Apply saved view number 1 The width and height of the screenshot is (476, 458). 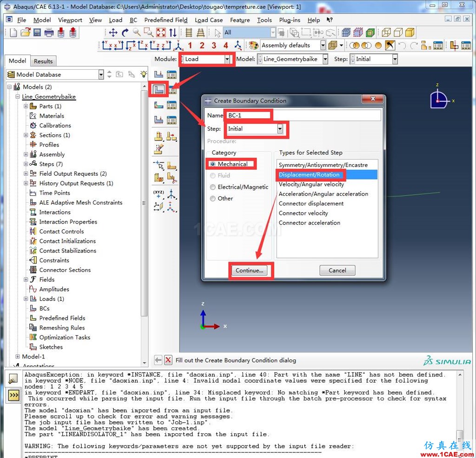click(190, 46)
